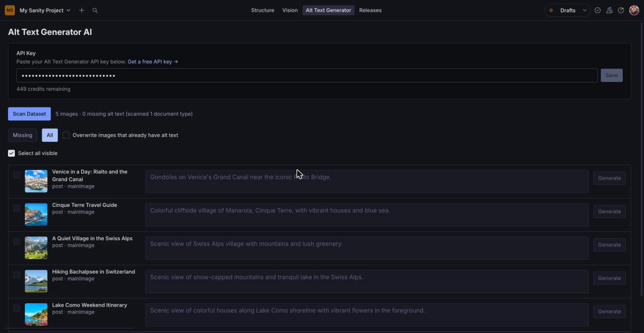Switch to the Vision tab

pyautogui.click(x=290, y=10)
